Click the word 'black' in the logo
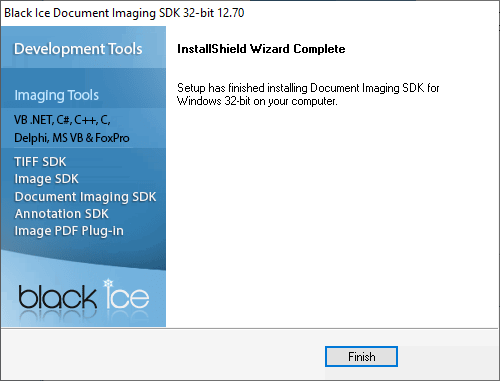This screenshot has height=381, width=500. coord(57,296)
